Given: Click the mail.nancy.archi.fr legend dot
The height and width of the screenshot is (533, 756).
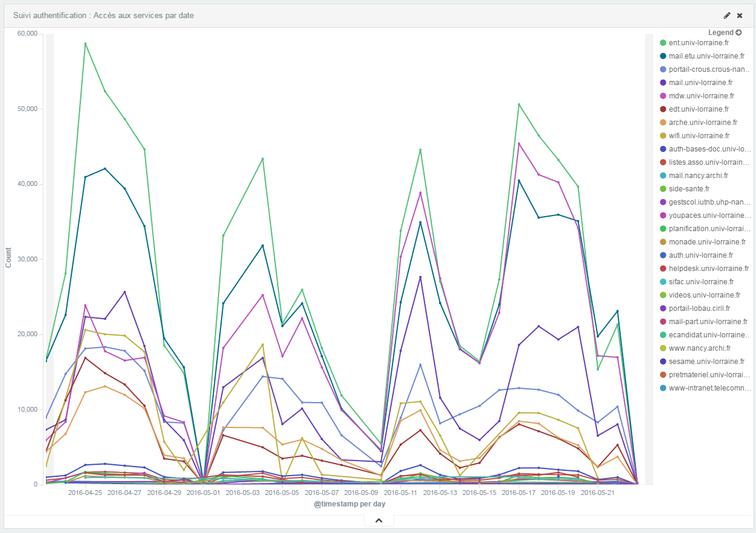Looking at the screenshot, I should pyautogui.click(x=663, y=176).
